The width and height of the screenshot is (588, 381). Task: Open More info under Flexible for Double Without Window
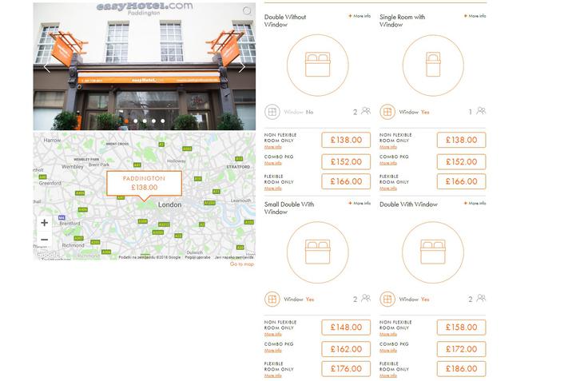[x=272, y=189]
